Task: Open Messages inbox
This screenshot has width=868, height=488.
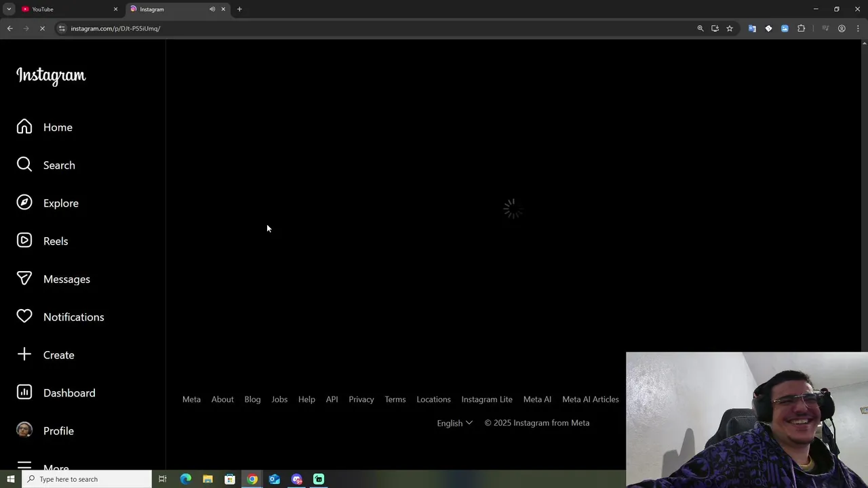Action: (54, 279)
